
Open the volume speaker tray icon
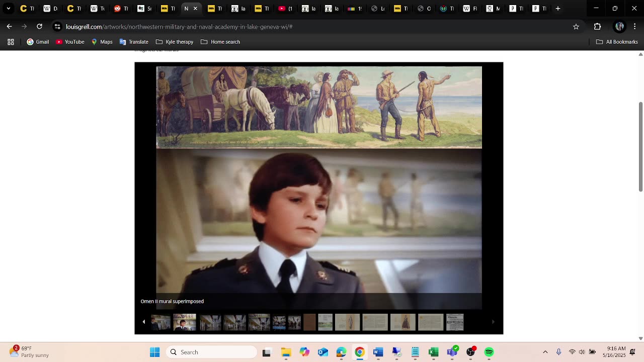coord(582,352)
